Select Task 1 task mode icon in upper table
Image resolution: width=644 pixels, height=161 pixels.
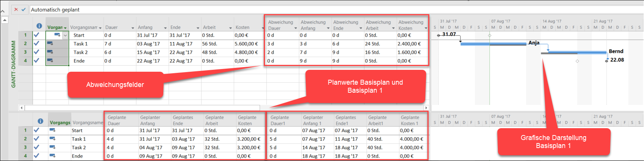pyautogui.click(x=50, y=43)
